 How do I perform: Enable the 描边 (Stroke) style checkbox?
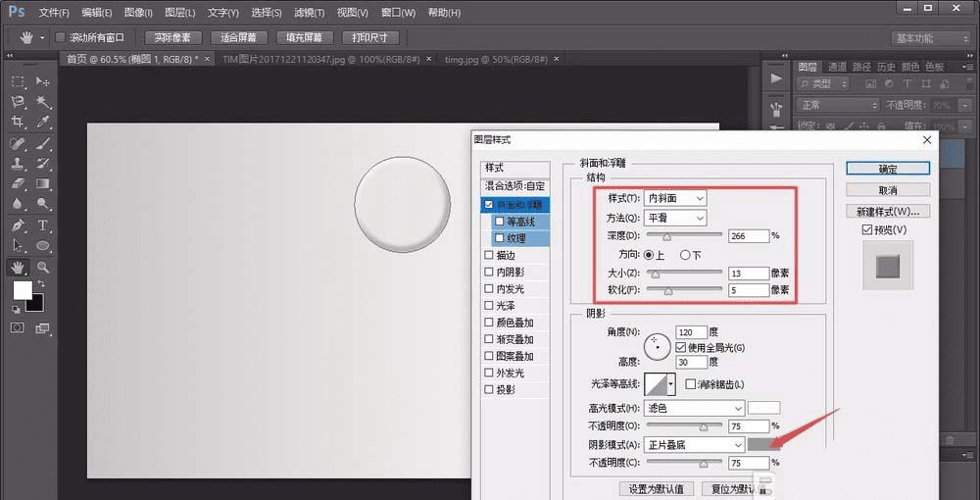click(x=489, y=255)
